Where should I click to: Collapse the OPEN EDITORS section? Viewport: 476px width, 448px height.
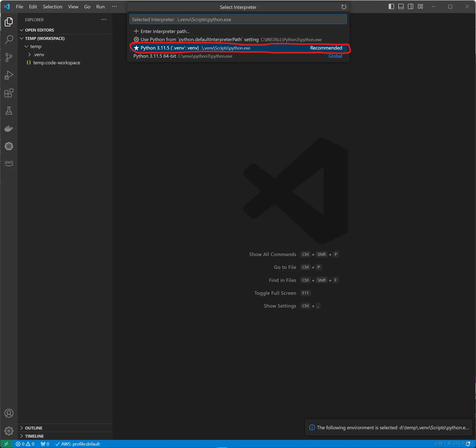(x=39, y=30)
